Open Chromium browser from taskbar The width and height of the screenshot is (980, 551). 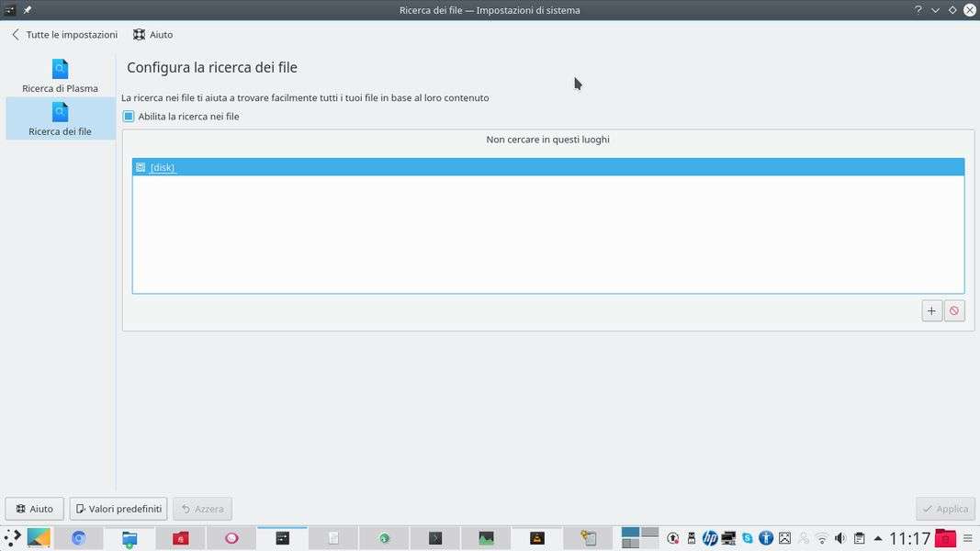79,538
